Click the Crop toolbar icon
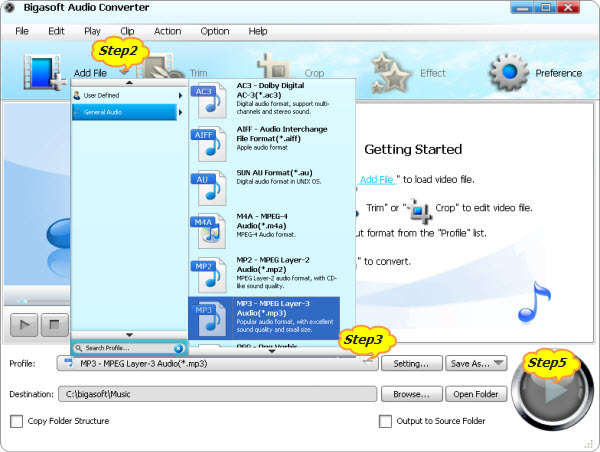 pos(276,66)
